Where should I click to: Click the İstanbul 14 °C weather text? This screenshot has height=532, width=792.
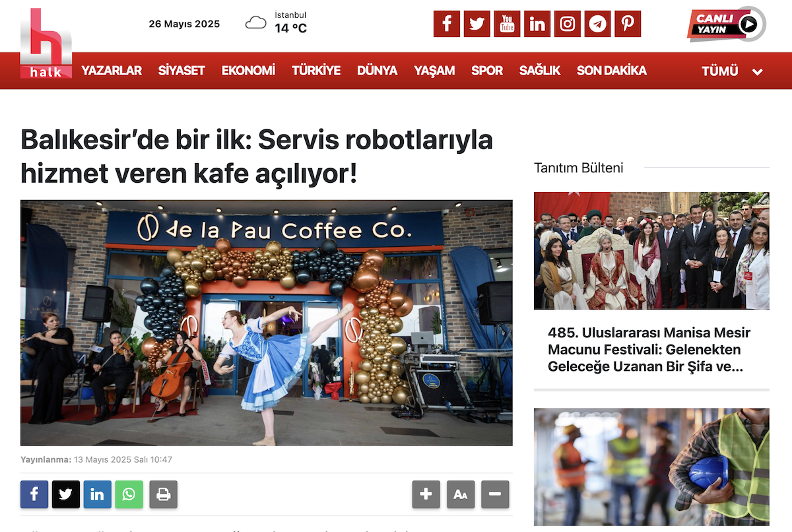coord(291,22)
